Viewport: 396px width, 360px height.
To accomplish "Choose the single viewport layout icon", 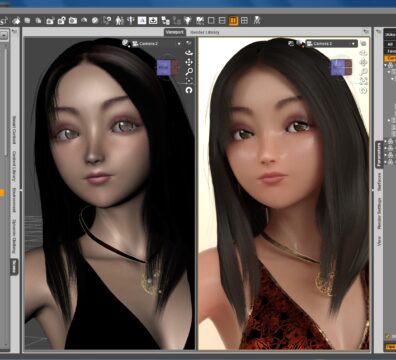I will [x=211, y=21].
